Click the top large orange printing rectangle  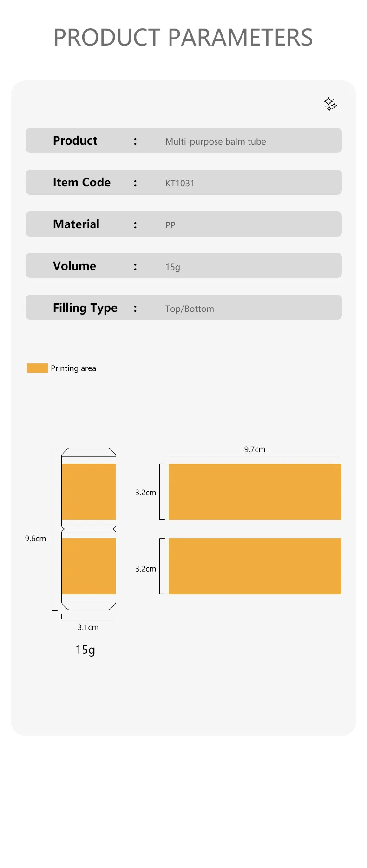pyautogui.click(x=255, y=492)
